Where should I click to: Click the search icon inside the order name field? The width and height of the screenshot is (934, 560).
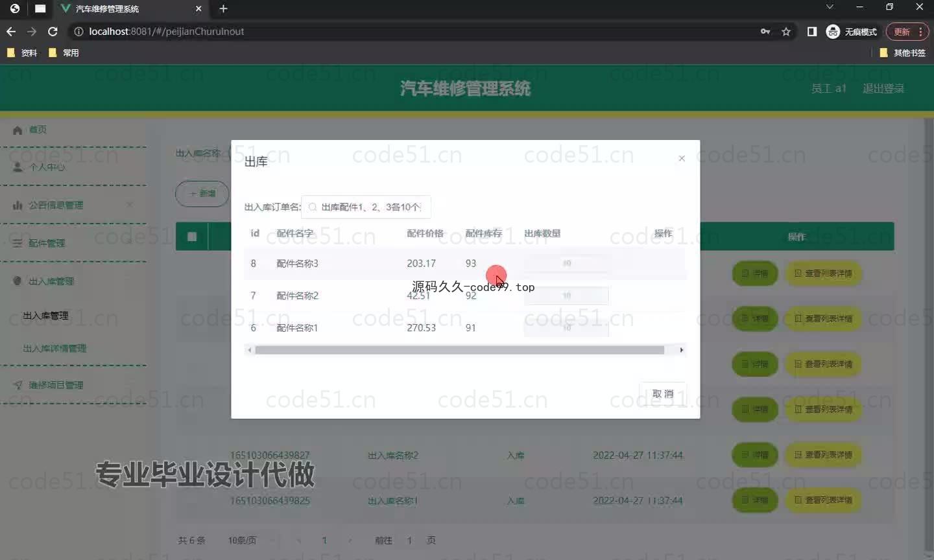(313, 207)
